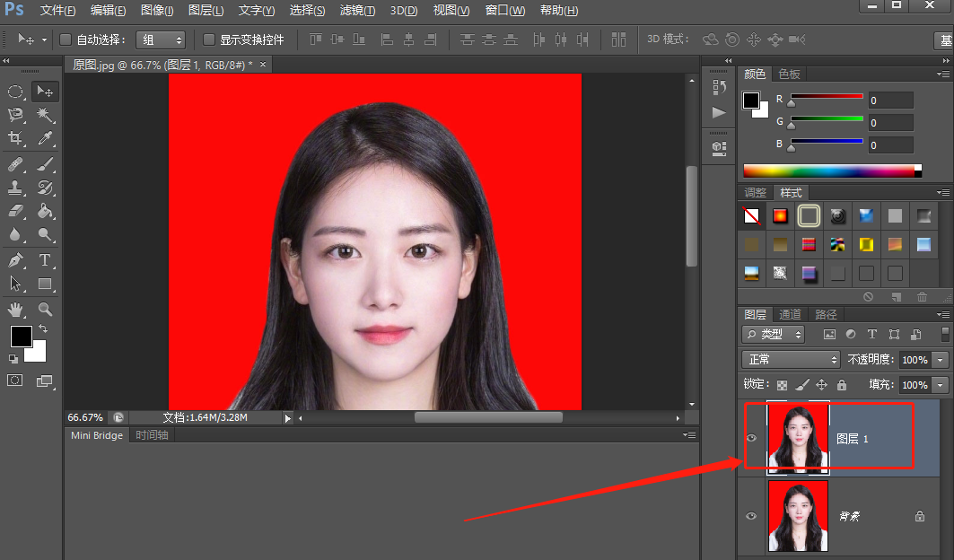954x560 pixels.
Task: Click the foreground color swatch in toolbox
Action: click(x=21, y=337)
